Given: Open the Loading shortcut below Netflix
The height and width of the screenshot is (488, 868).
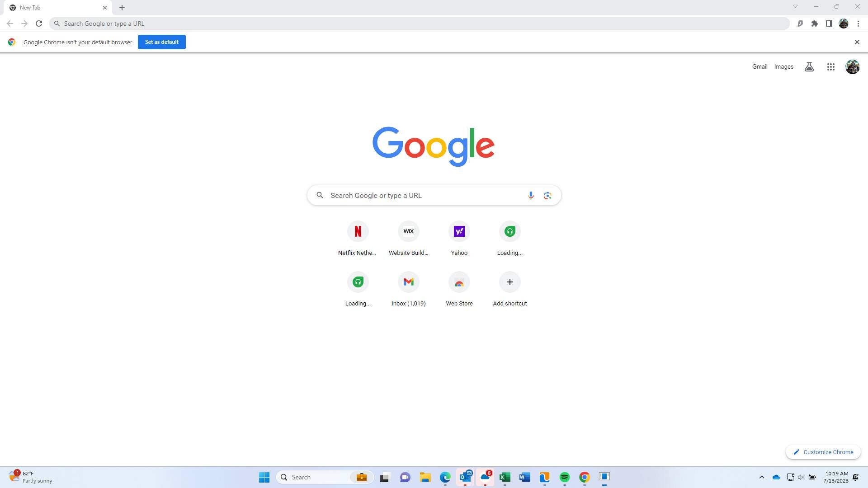Looking at the screenshot, I should point(358,289).
